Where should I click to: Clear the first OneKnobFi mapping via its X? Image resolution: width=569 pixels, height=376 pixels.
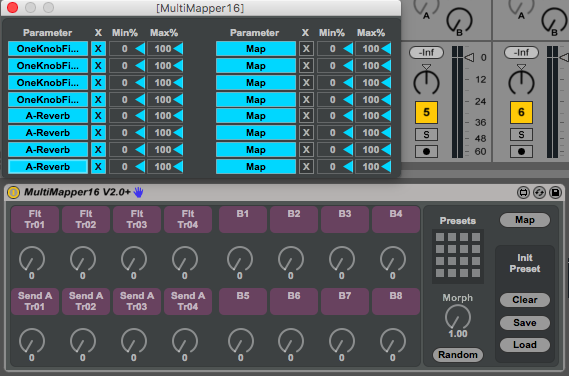(98, 49)
